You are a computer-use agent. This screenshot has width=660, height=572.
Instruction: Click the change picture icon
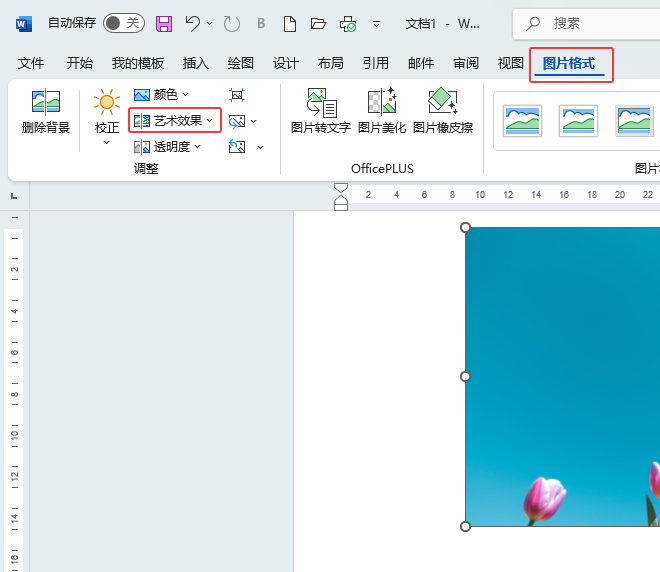click(x=237, y=122)
